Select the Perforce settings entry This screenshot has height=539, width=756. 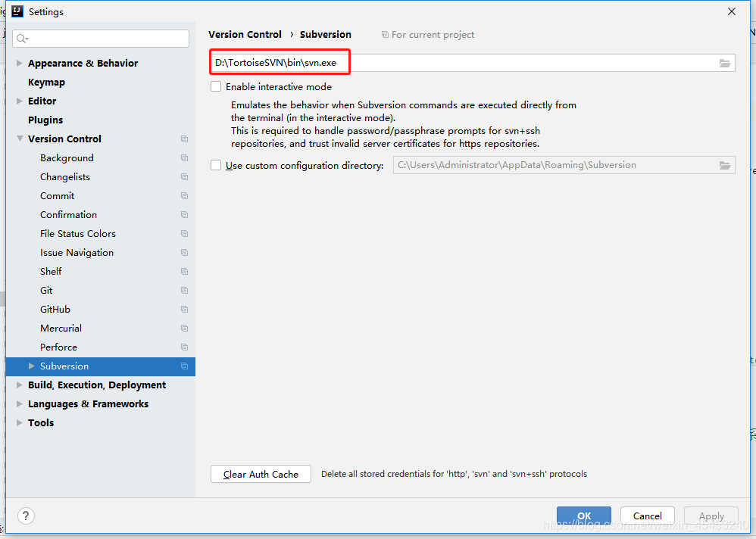point(59,347)
